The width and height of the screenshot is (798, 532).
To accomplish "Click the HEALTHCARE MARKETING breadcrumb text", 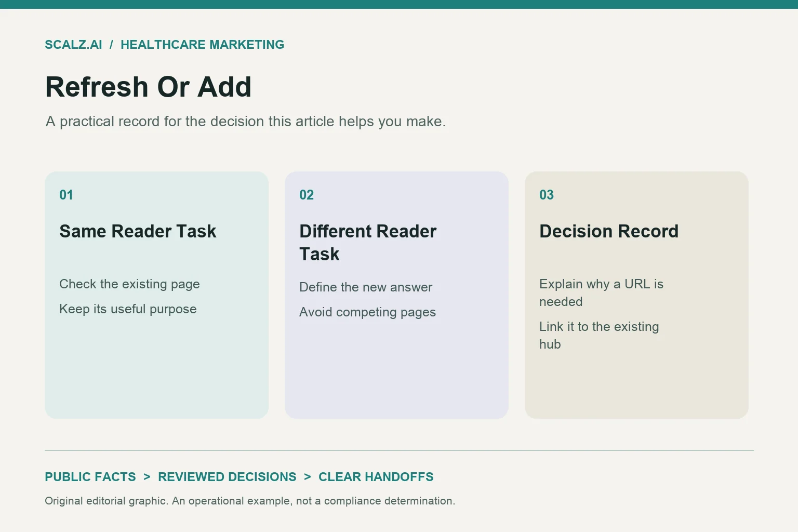I will tap(203, 45).
